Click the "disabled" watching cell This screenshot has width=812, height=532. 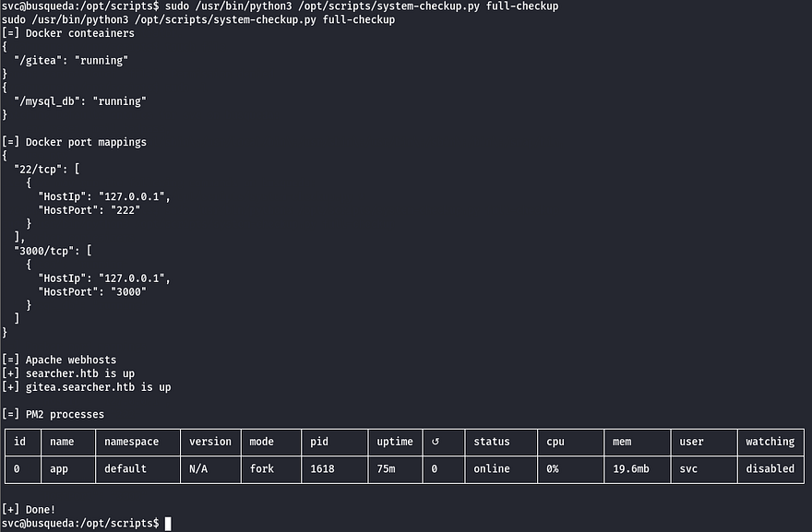click(x=770, y=468)
